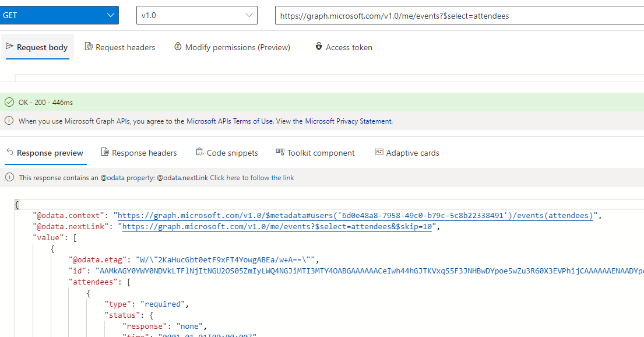Viewport: 644px width, 337px height.
Task: Open Modify permissions (Preview) tab
Action: pyautogui.click(x=232, y=47)
